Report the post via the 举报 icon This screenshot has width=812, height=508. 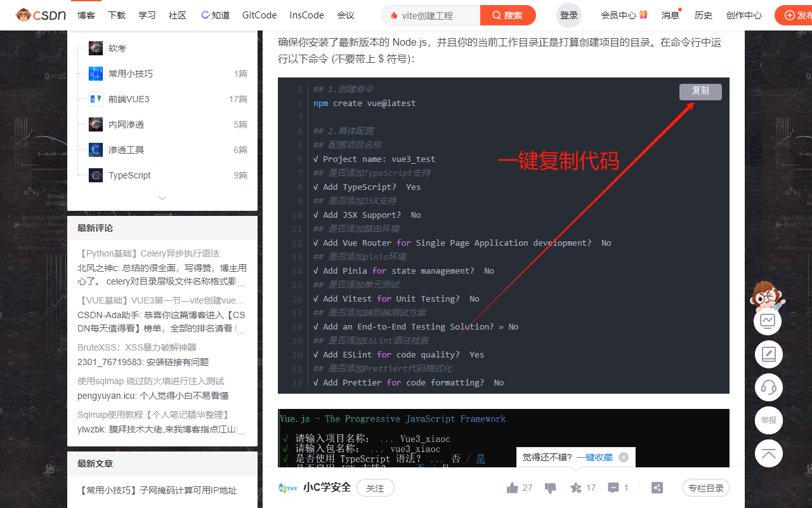[768, 420]
